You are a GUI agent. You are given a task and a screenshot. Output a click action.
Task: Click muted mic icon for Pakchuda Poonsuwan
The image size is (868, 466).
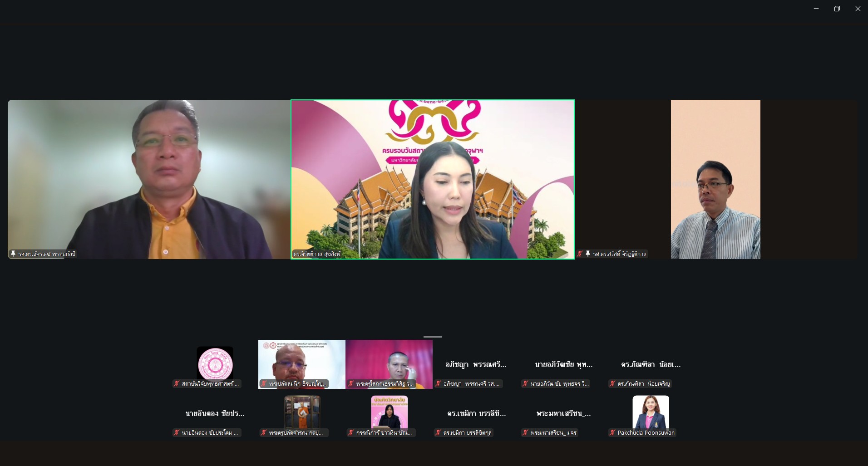point(612,433)
